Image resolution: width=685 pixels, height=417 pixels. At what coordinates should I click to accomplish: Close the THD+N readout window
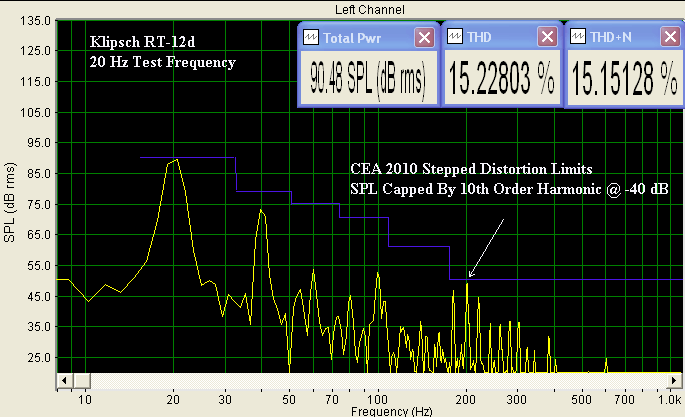[670, 37]
